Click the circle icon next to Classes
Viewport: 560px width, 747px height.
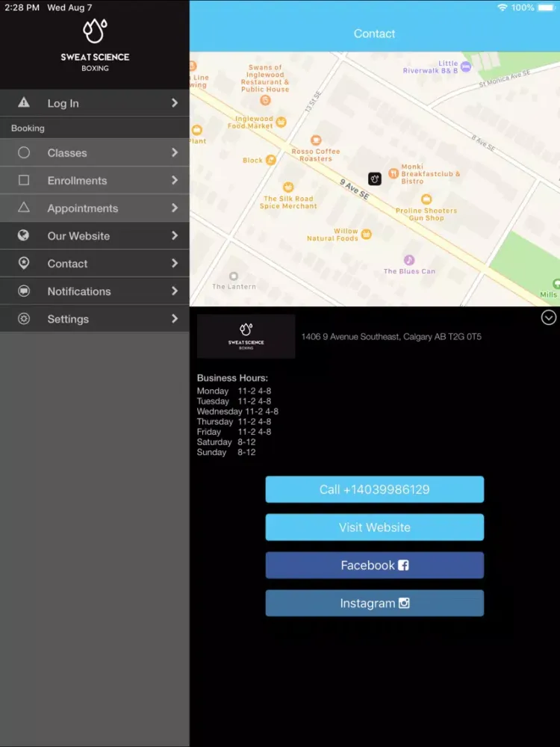24,152
